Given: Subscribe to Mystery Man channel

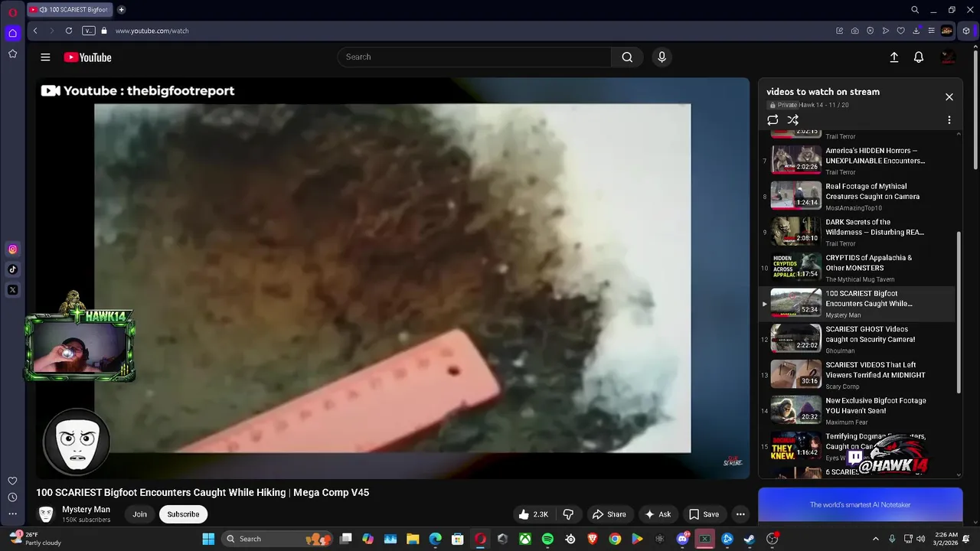Looking at the screenshot, I should (x=183, y=514).
